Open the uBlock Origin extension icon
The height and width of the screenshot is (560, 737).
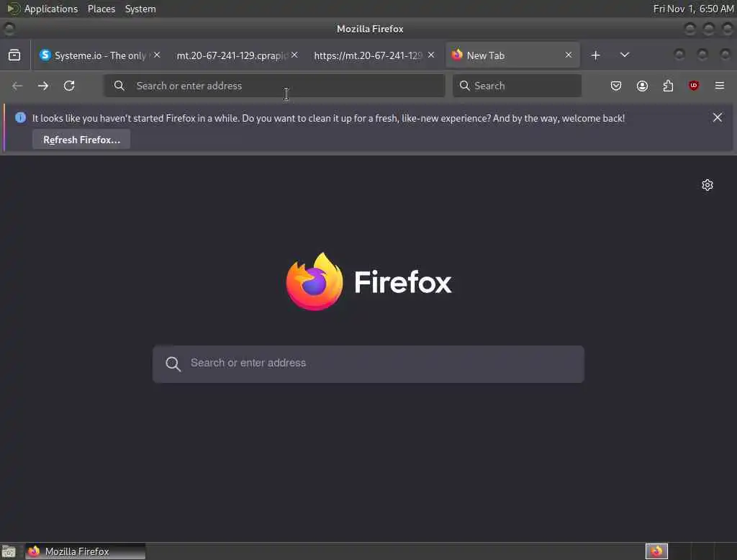(x=693, y=86)
